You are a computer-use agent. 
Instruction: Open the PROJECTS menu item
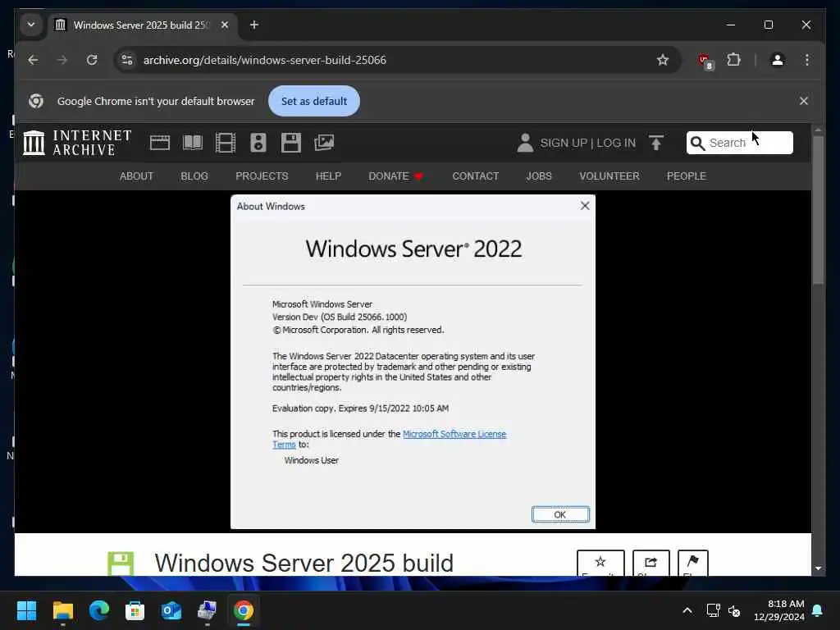[x=262, y=176]
